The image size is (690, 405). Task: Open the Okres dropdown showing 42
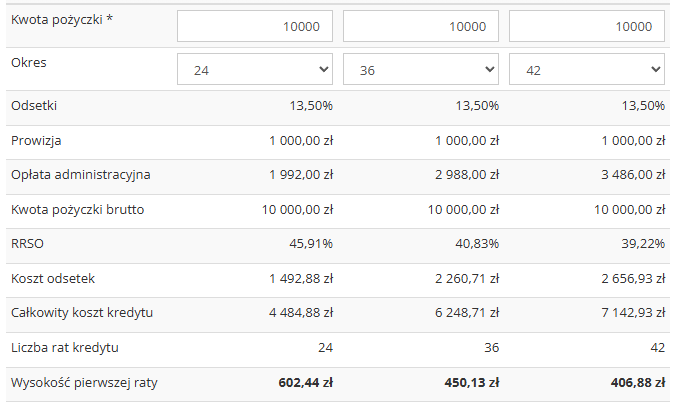[x=587, y=69]
